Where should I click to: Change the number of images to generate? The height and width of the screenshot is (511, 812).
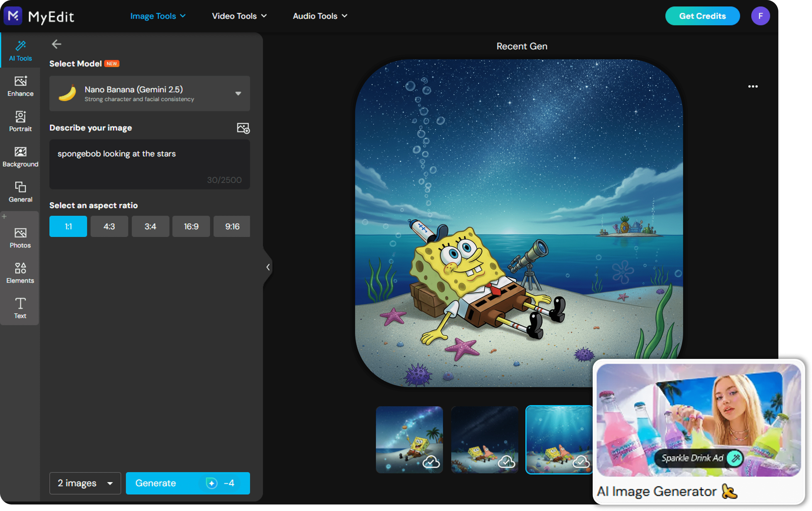pyautogui.click(x=85, y=483)
